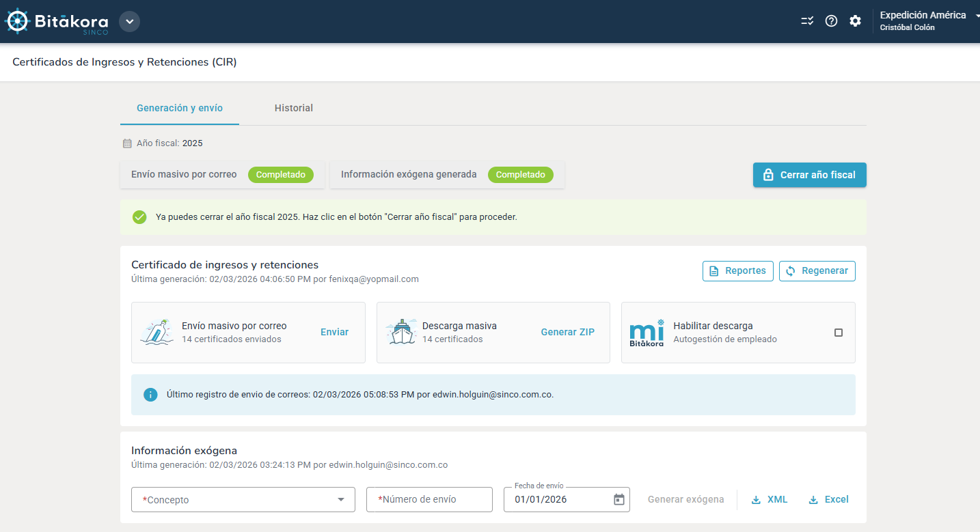This screenshot has width=980, height=532.
Task: Click inside the Número de envío field
Action: point(429,499)
